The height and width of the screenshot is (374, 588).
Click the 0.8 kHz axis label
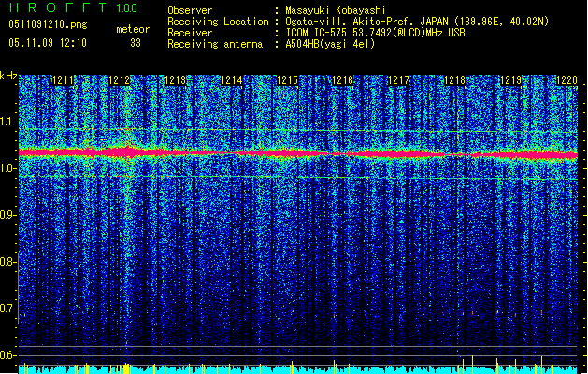point(7,262)
